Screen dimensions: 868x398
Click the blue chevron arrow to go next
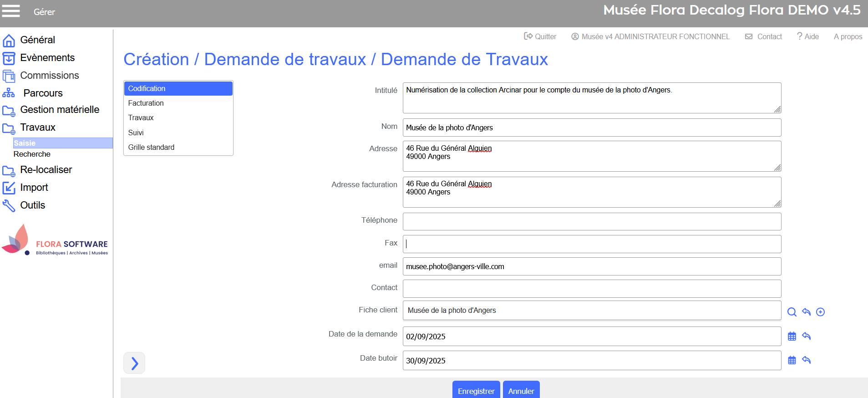pyautogui.click(x=134, y=363)
